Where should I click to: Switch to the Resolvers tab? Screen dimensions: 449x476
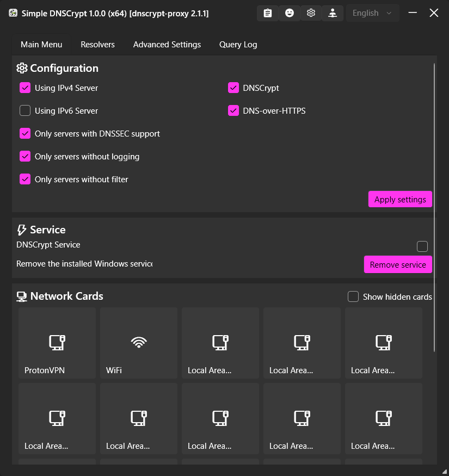[x=97, y=45]
